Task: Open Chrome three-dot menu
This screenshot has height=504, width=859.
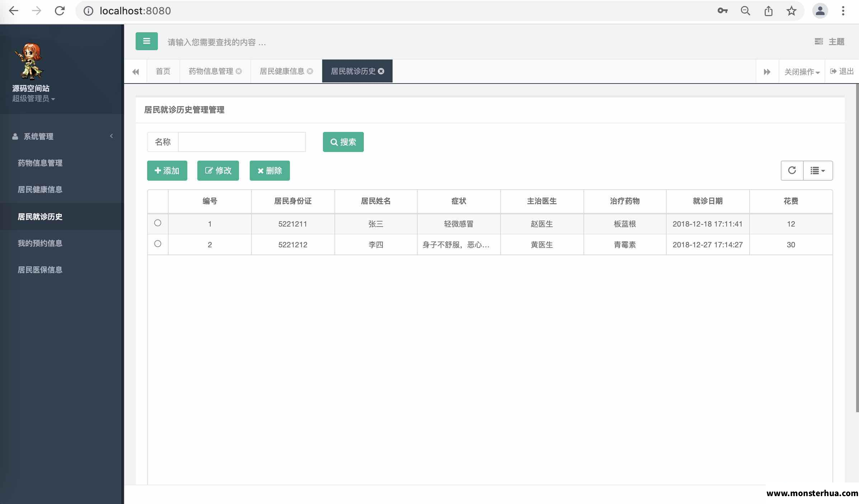Action: click(843, 11)
